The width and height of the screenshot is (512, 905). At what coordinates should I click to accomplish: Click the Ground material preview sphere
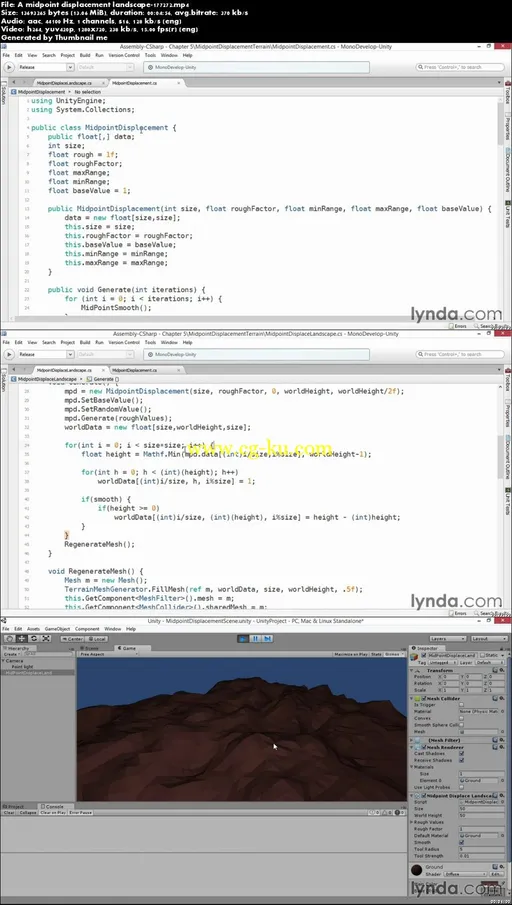417,870
